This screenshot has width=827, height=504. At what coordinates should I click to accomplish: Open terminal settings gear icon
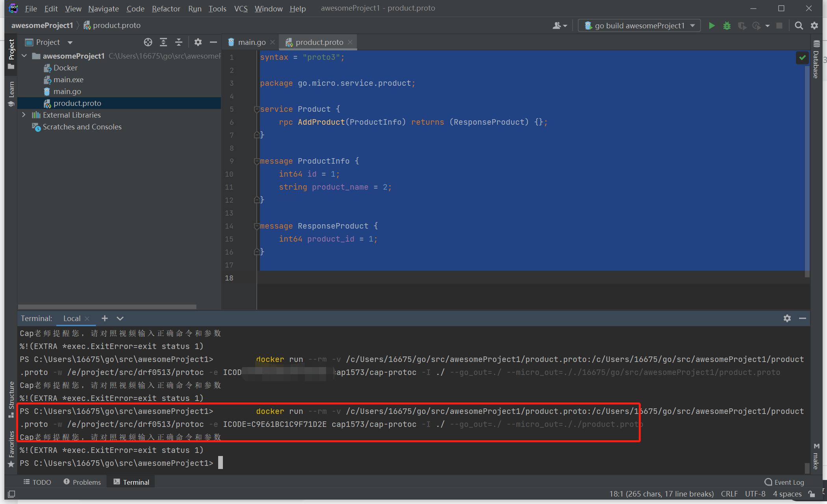(x=787, y=318)
